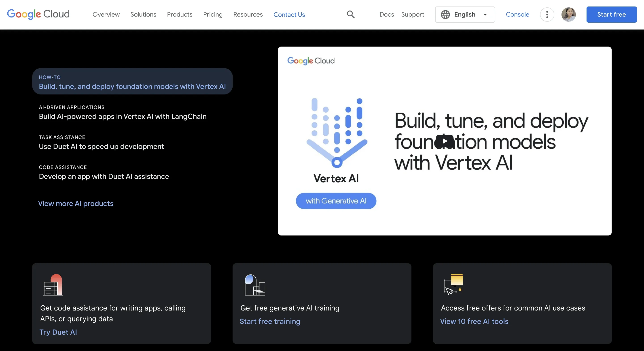Click the with Generative AI pill
This screenshot has width=644, height=351.
pyautogui.click(x=336, y=201)
